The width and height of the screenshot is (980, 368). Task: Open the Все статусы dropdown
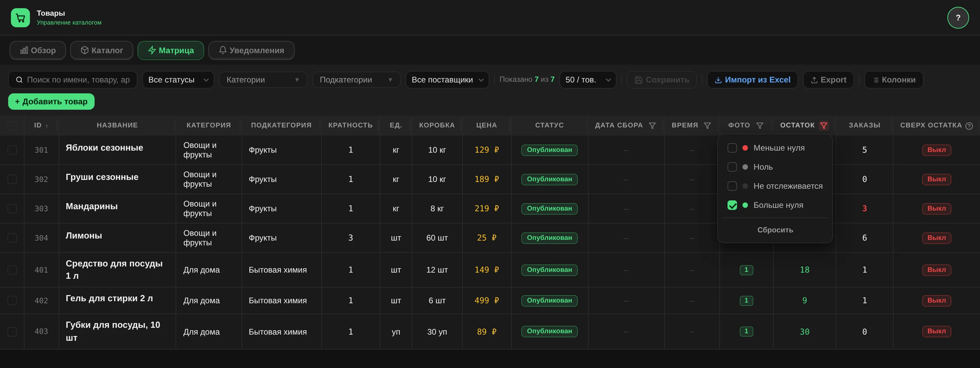tap(178, 80)
